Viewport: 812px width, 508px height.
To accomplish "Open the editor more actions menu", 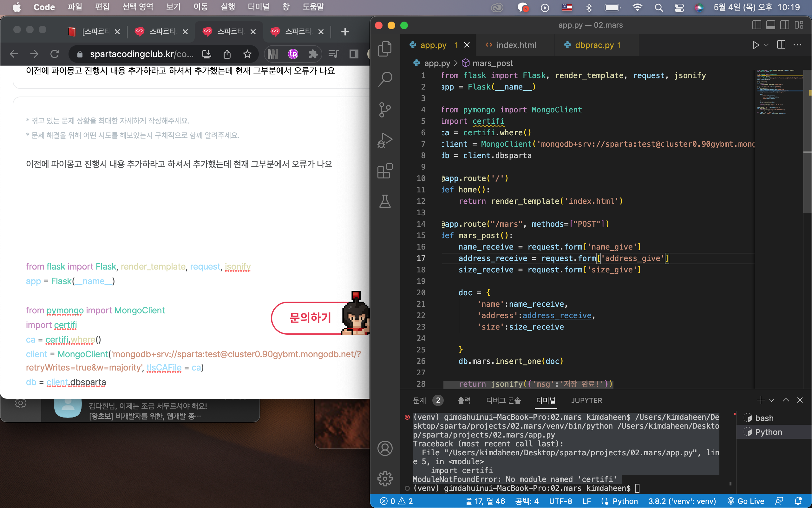I will point(798,45).
